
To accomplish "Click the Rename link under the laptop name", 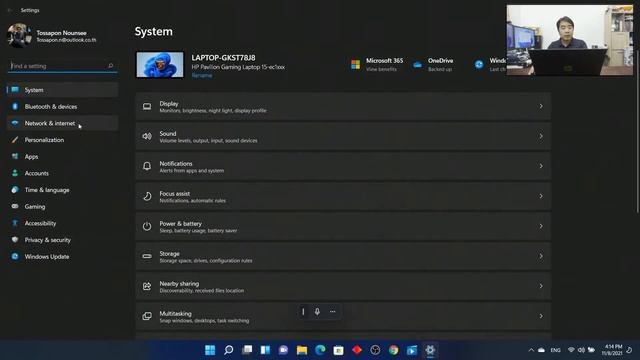I will [x=202, y=76].
